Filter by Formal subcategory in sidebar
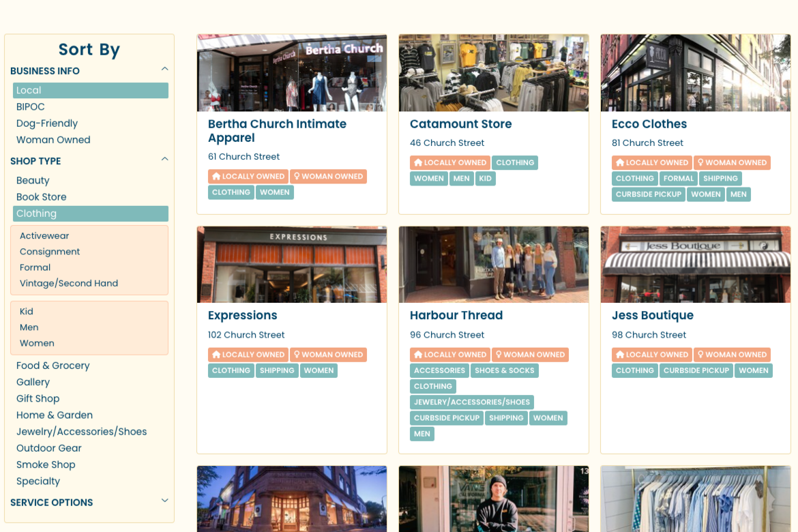Viewport: 798px width, 532px height. click(x=35, y=267)
